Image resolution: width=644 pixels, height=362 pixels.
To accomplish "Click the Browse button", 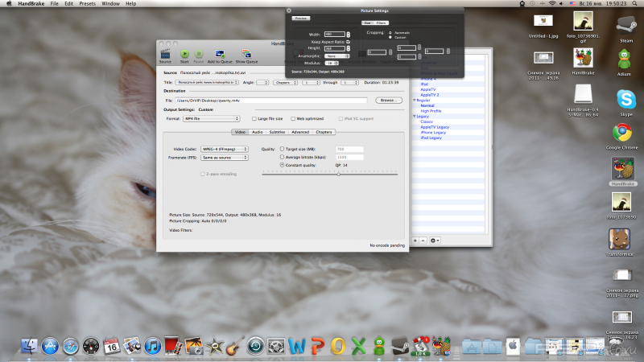I will point(388,101).
